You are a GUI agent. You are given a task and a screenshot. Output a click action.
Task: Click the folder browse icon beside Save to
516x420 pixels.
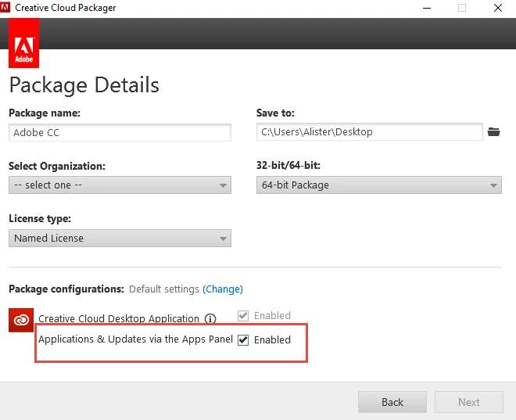(493, 132)
